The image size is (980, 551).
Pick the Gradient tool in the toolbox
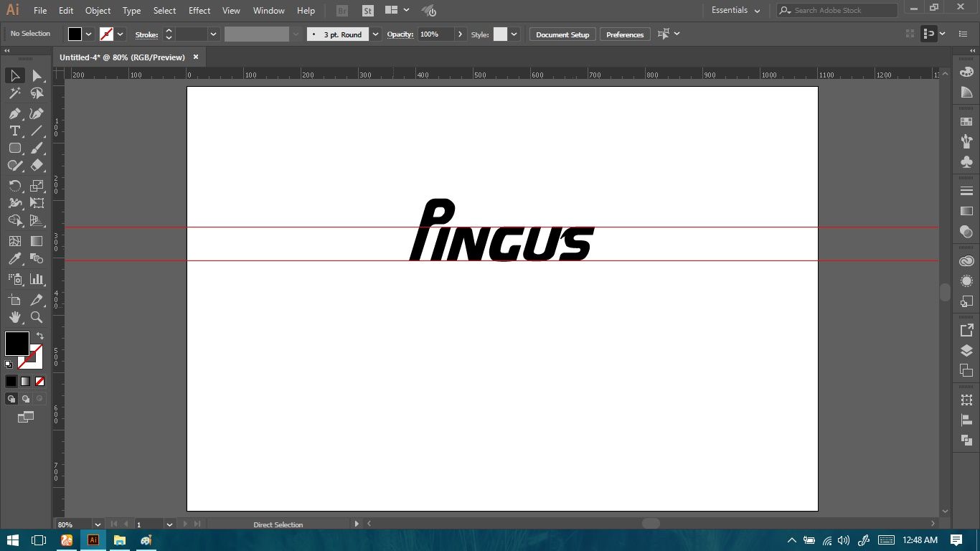coord(37,241)
